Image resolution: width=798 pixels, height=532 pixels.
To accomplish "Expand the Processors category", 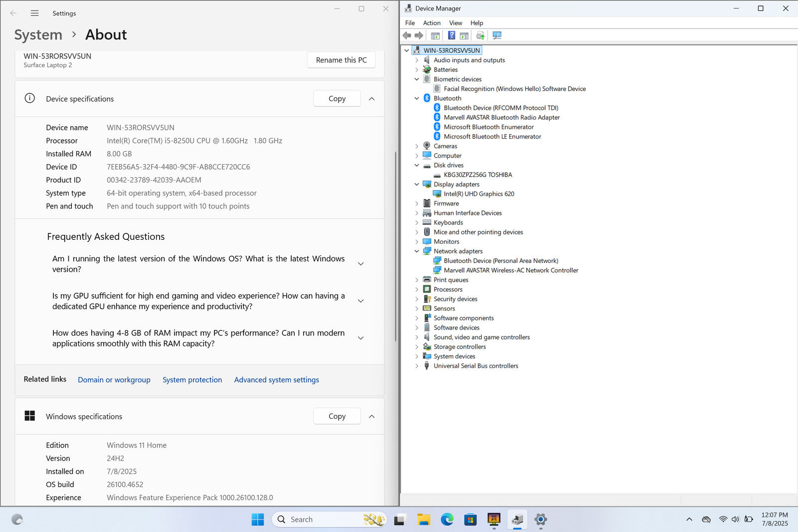I will (x=417, y=289).
